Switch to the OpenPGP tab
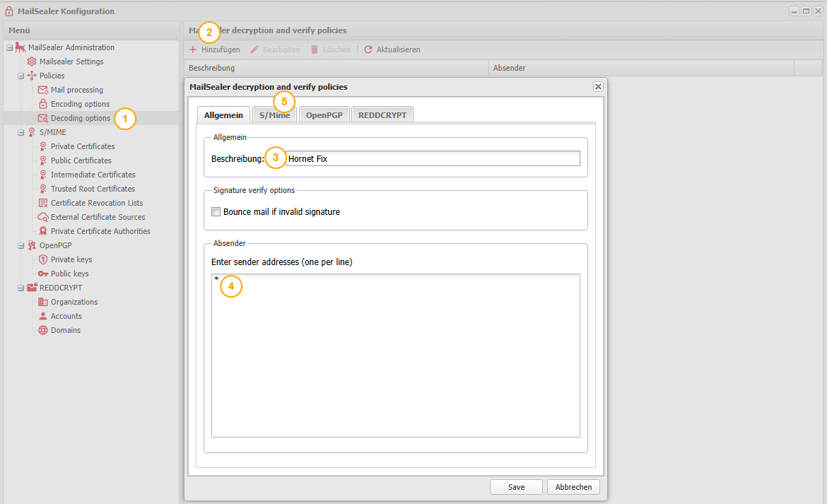827x504 pixels. 324,115
